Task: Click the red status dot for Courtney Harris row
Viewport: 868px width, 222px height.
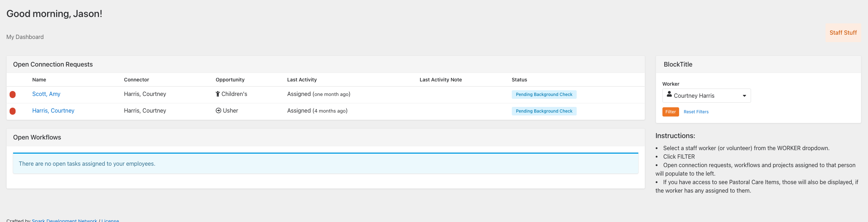Action: click(13, 111)
